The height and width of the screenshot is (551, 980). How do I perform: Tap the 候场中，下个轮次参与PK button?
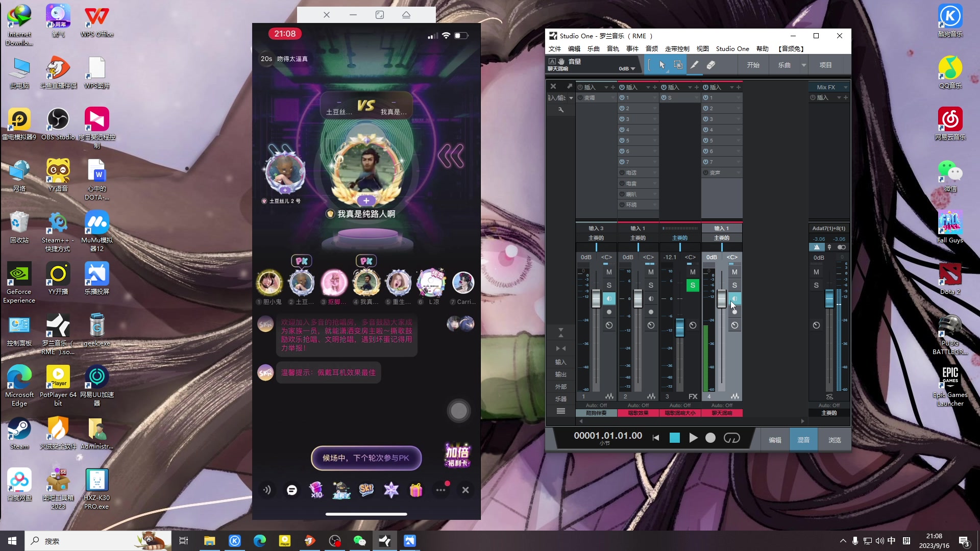366,458
